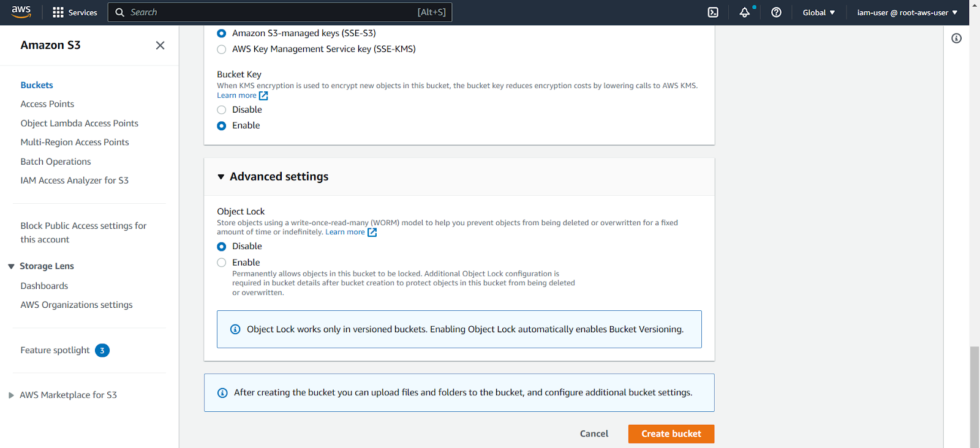The height and width of the screenshot is (448, 980).
Task: Click the external link icon beside Object Lock Learn more
Action: (x=372, y=232)
